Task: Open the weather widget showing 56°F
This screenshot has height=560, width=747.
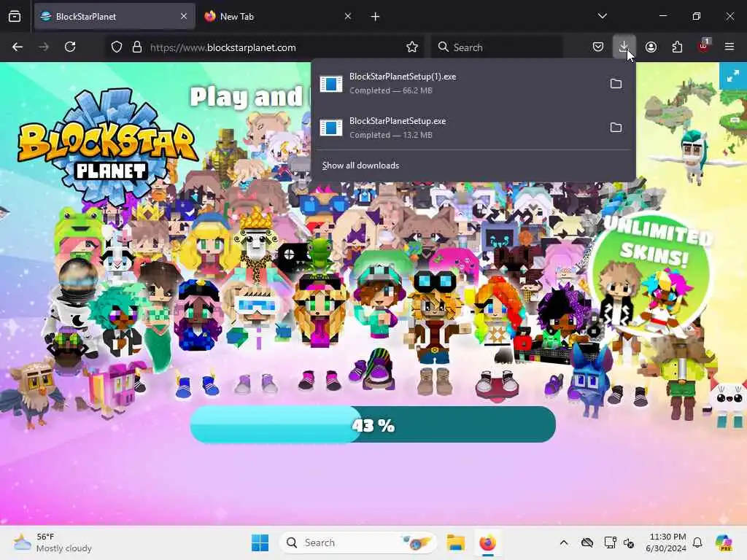Action: [x=53, y=542]
